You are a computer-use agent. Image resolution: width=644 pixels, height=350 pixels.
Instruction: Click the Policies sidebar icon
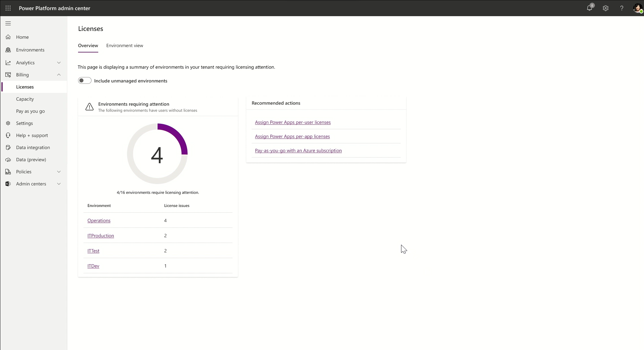pos(8,172)
